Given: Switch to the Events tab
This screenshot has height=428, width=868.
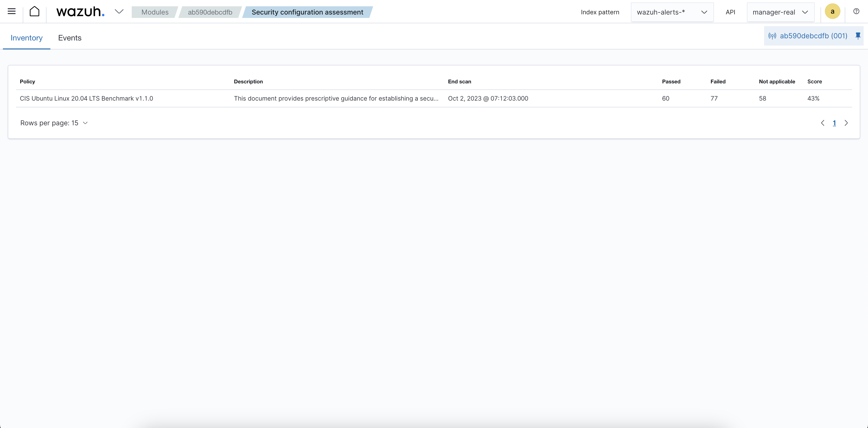Looking at the screenshot, I should click(70, 38).
